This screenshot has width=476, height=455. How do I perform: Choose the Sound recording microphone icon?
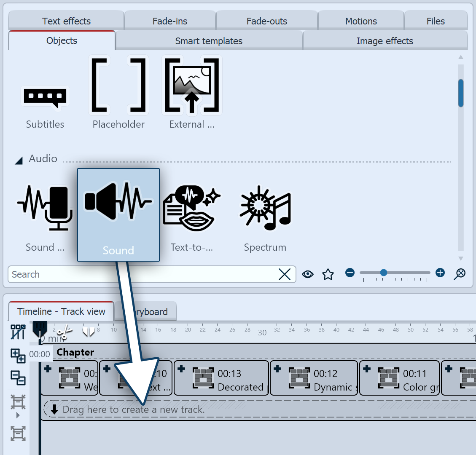coord(45,208)
